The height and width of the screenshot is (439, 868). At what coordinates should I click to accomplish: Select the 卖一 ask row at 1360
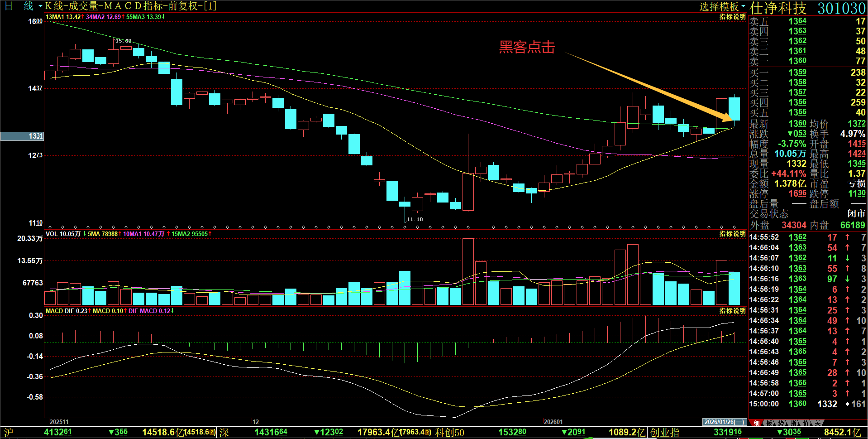807,61
